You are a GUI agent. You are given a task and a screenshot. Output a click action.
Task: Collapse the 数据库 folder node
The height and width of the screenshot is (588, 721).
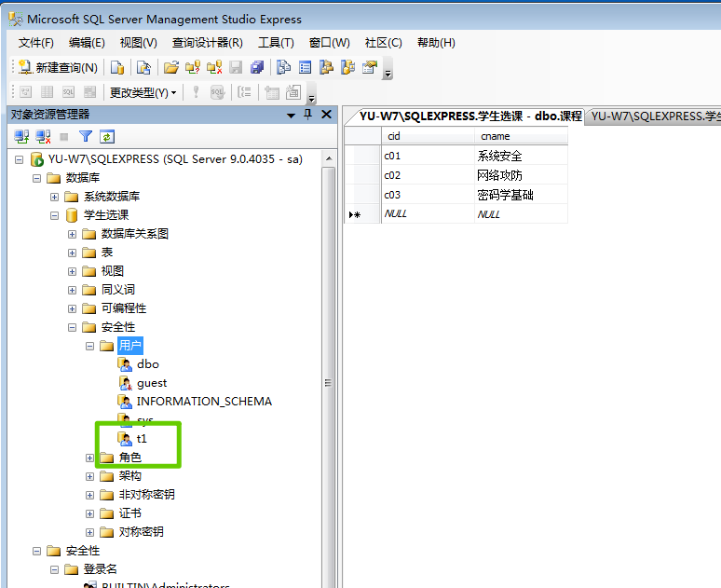[x=36, y=178]
